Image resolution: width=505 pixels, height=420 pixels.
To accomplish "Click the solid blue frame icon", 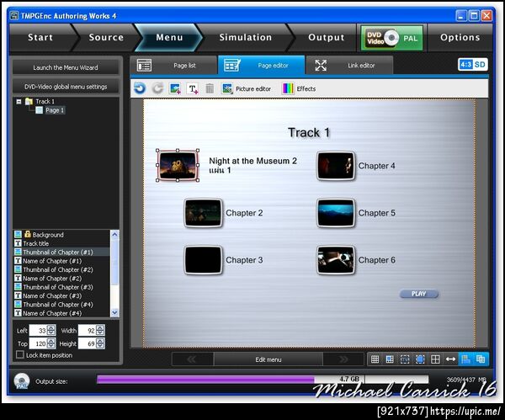I will [420, 359].
